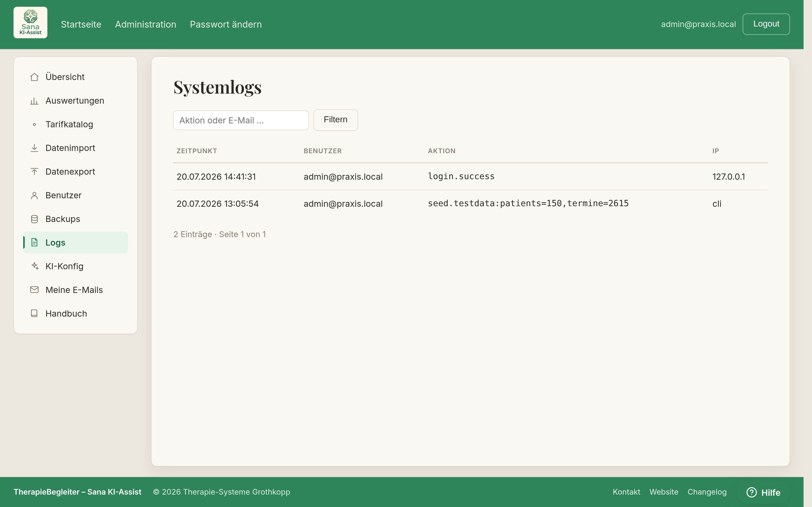Image resolution: width=812 pixels, height=507 pixels.
Task: Select the Auswertungen bar chart icon
Action: (34, 101)
